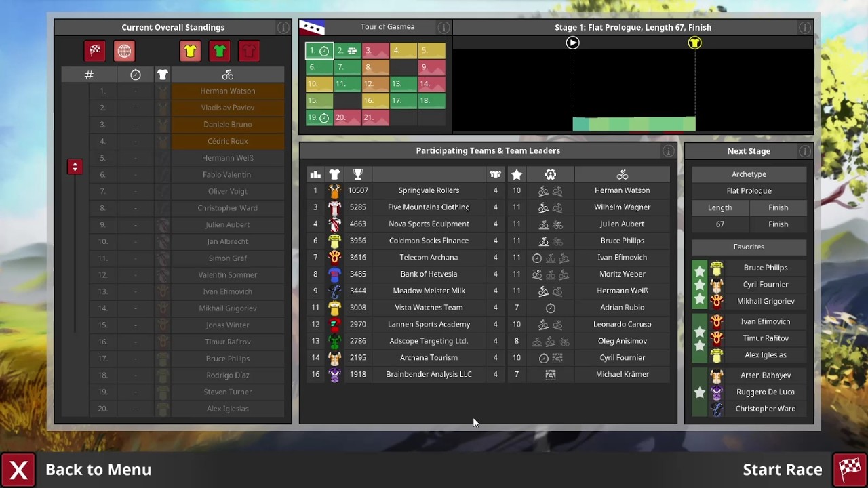The width and height of the screenshot is (868, 488).
Task: Select stage 21 tile in tour grid
Action: tap(375, 117)
